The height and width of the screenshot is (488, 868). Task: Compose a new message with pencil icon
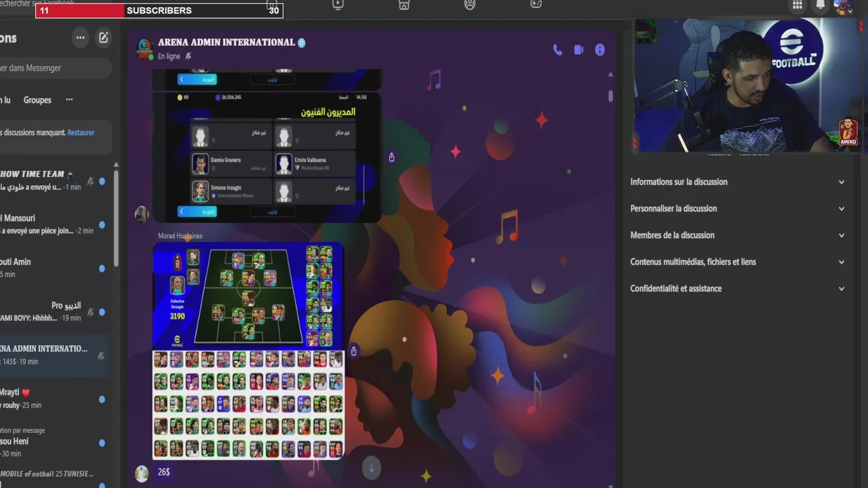click(x=103, y=38)
